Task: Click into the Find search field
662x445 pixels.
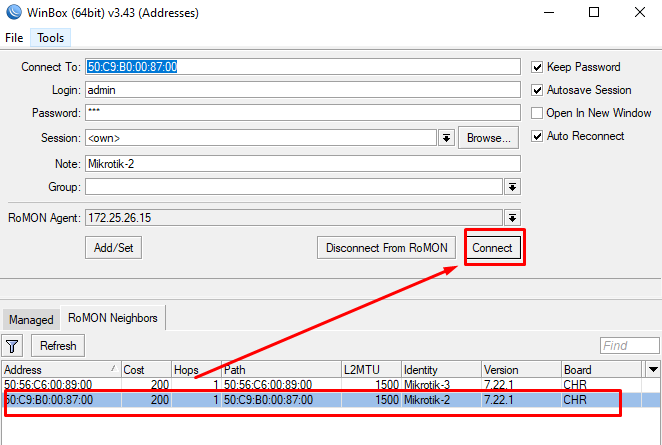Action: point(629,346)
